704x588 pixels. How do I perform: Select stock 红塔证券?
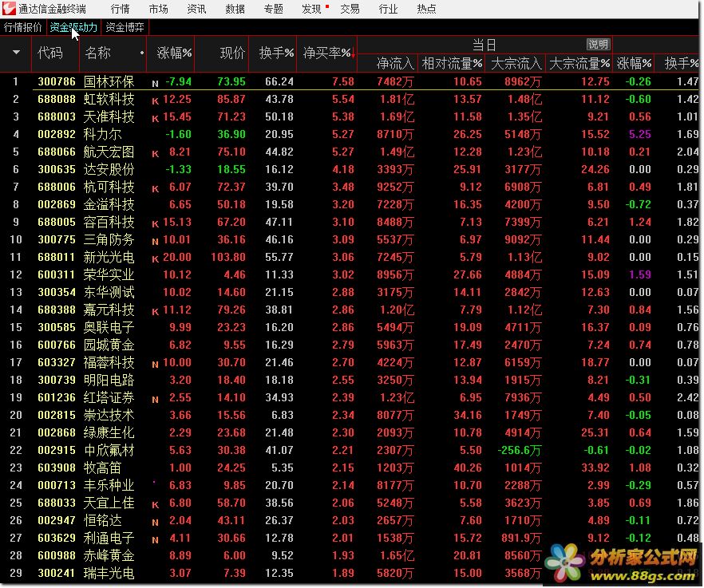tap(109, 397)
